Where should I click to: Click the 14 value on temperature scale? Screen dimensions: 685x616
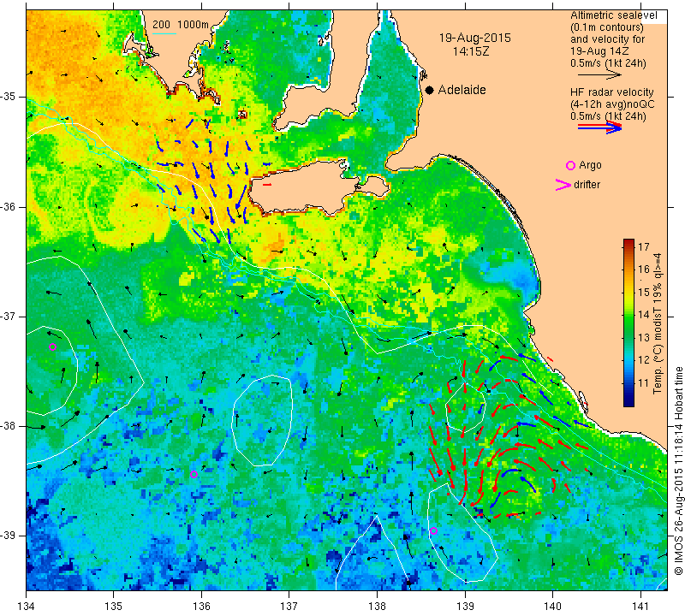pyautogui.click(x=644, y=315)
